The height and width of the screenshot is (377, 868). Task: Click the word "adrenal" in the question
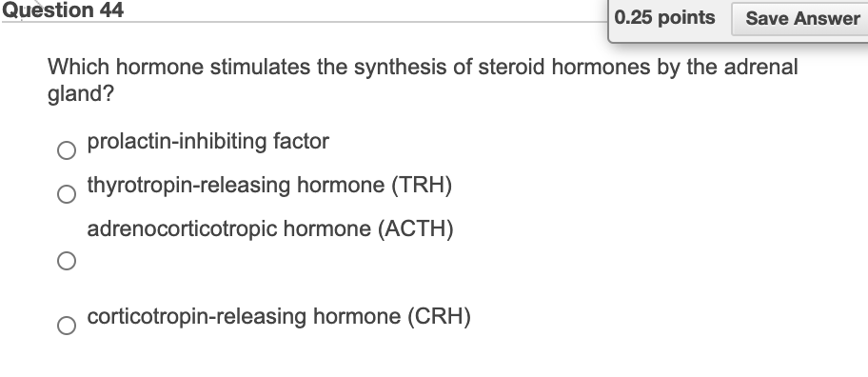[x=761, y=67]
